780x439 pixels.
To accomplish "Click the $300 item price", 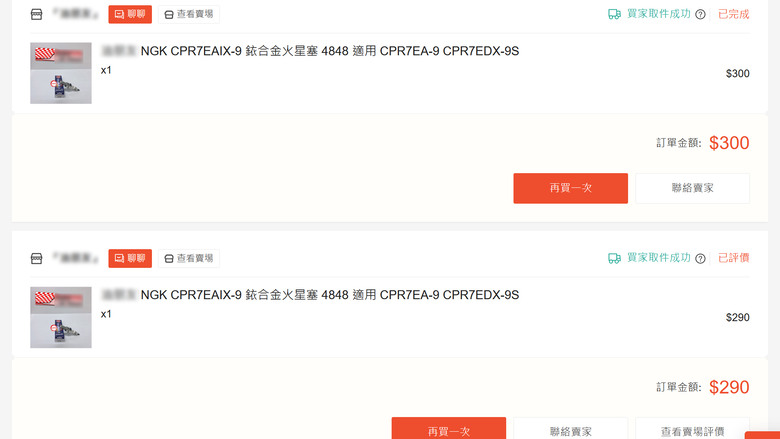I will [737, 74].
